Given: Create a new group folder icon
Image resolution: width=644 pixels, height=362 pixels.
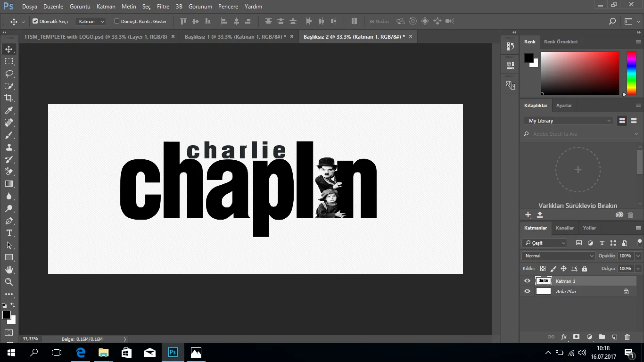Looking at the screenshot, I should tap(602, 337).
